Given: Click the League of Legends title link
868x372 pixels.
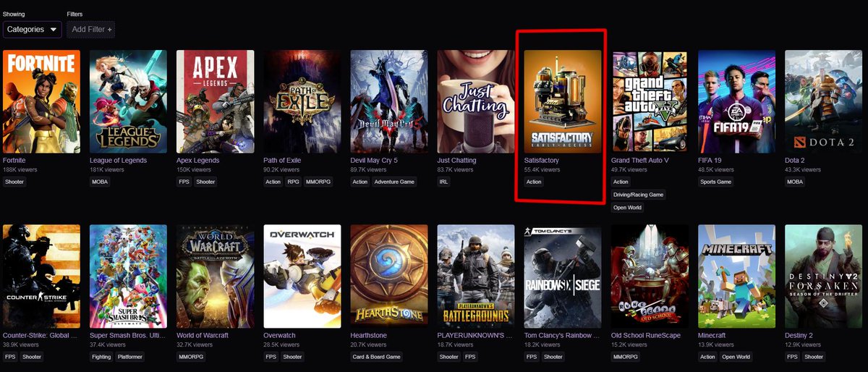Looking at the screenshot, I should pos(118,160).
